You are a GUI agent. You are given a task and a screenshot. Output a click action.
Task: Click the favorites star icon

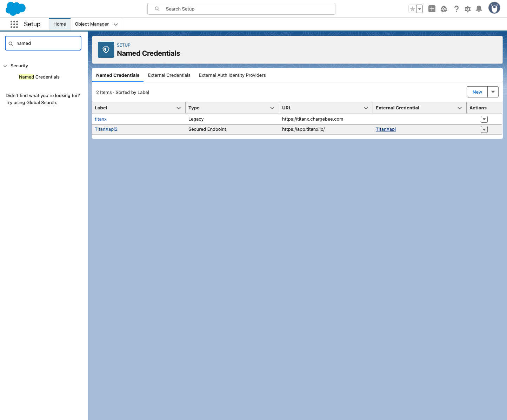pos(413,9)
